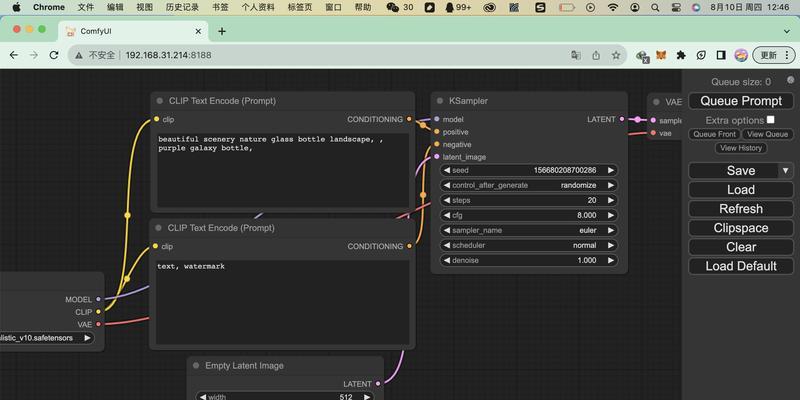Open the View Queue panel
The width and height of the screenshot is (800, 400).
point(767,134)
